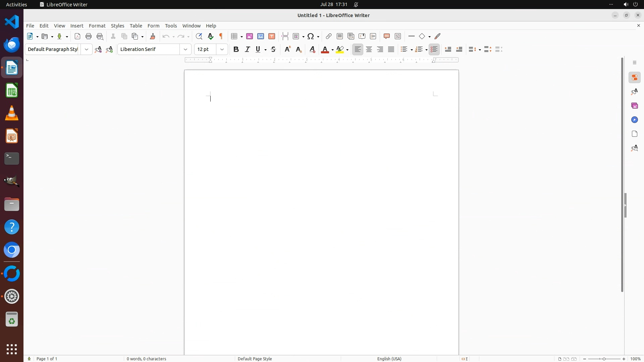Image resolution: width=644 pixels, height=362 pixels.
Task: Click English (USA) language in status bar
Action: 389,359
